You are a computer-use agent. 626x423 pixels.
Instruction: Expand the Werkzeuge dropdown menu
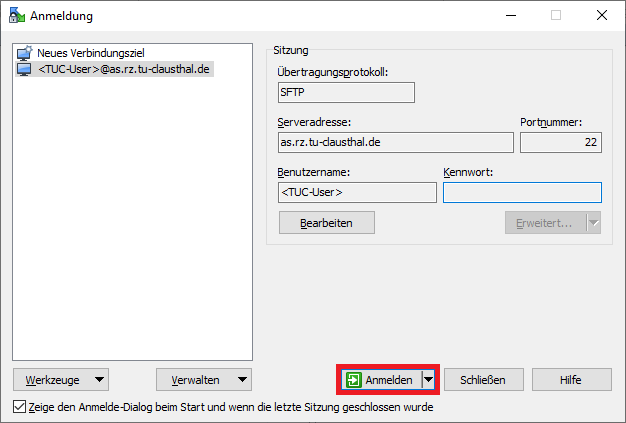pos(61,380)
